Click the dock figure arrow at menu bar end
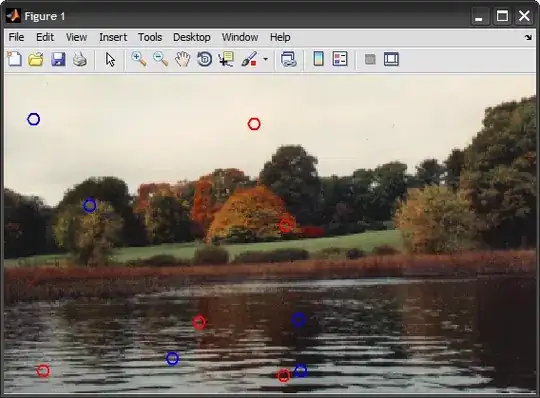Screen dimensions: 540x398 (x=528, y=37)
